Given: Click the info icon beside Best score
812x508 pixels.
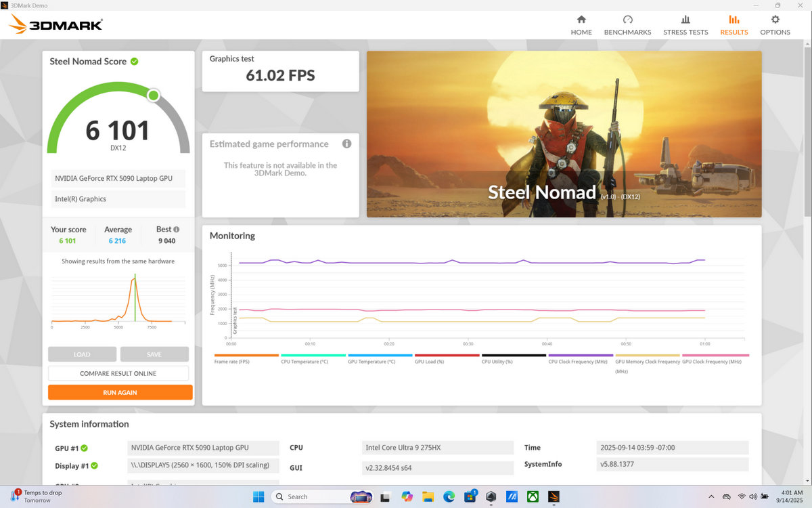Looking at the screenshot, I should pyautogui.click(x=177, y=230).
